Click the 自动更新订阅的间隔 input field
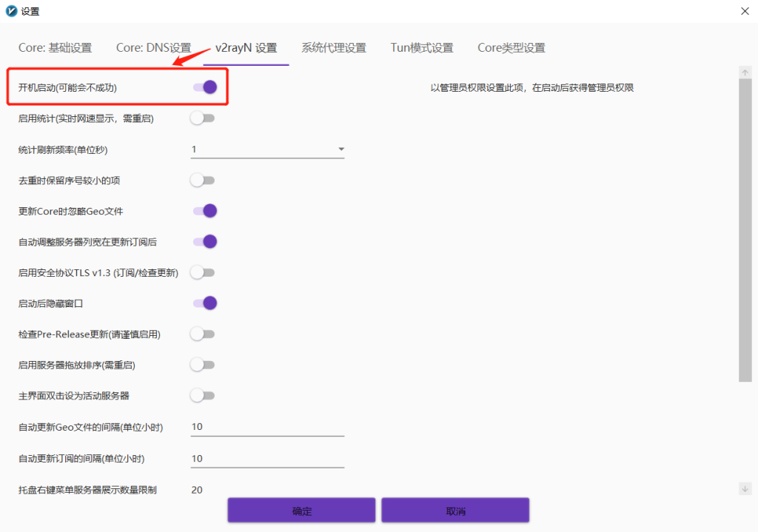 tap(267, 459)
